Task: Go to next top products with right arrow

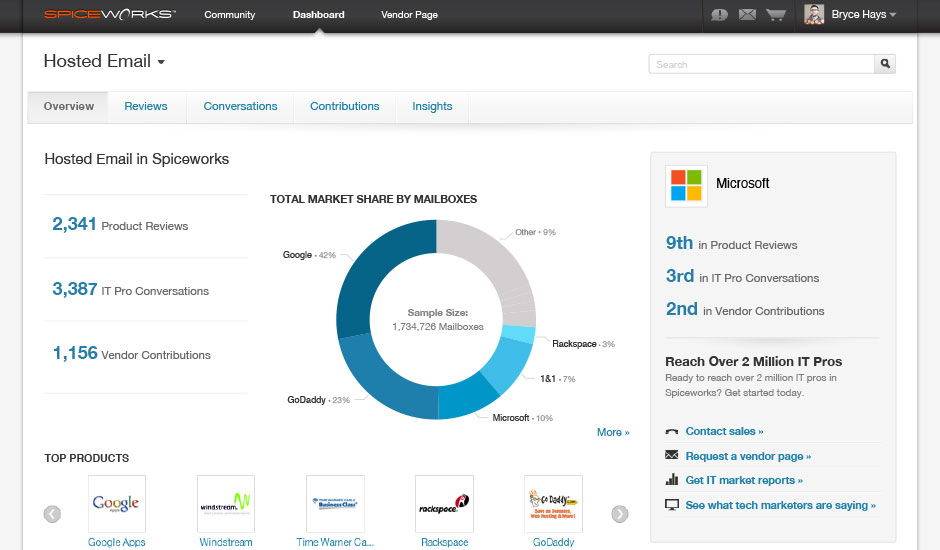Action: coord(620,514)
